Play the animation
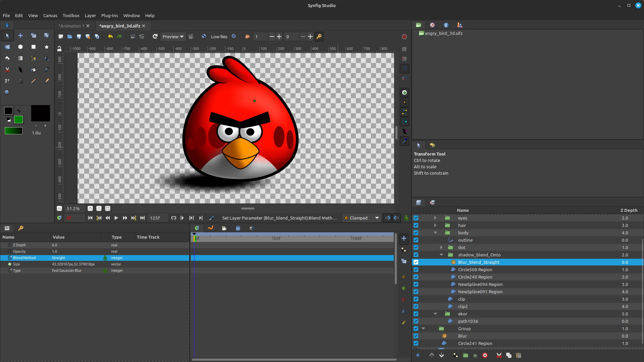The height and width of the screenshot is (362, 644). pyautogui.click(x=116, y=218)
